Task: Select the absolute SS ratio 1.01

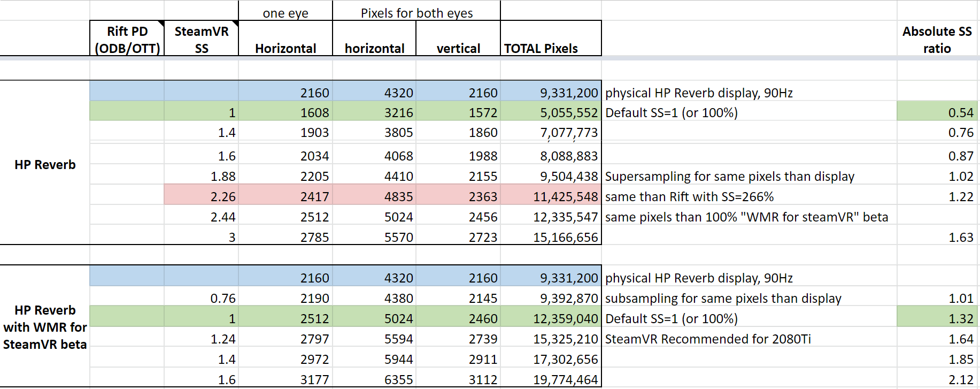Action: coord(937,296)
